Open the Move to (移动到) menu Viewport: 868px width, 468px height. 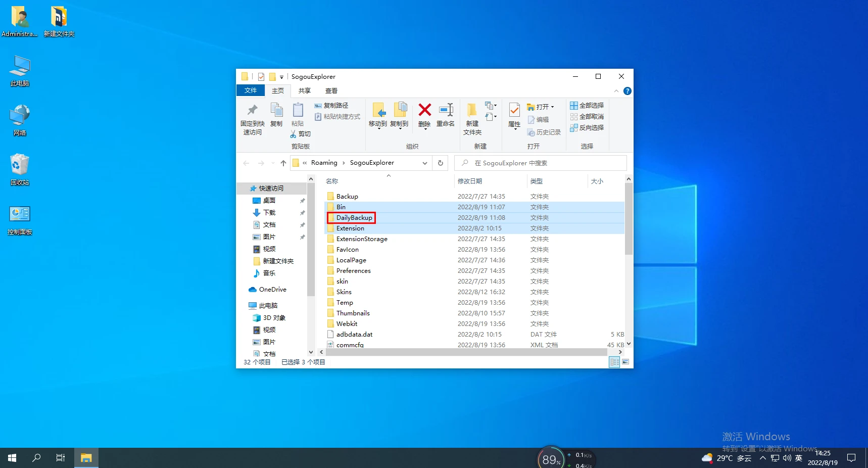(x=378, y=116)
